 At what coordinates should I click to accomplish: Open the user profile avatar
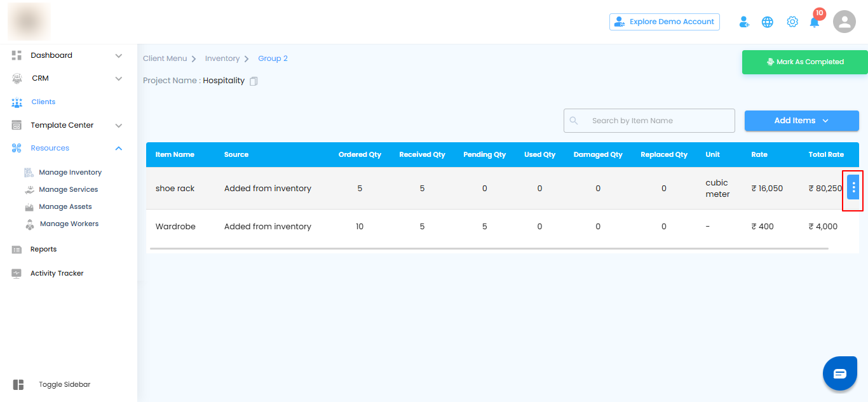pyautogui.click(x=844, y=22)
